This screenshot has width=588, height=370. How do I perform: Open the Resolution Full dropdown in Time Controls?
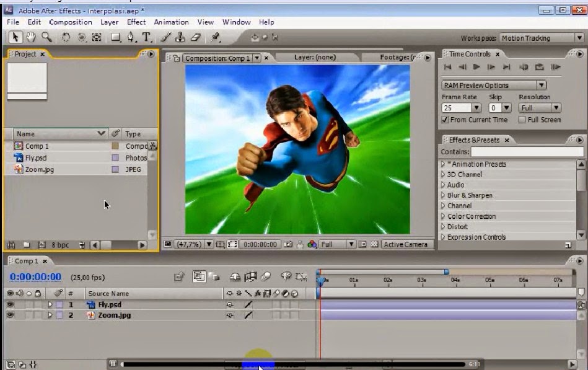tap(540, 108)
